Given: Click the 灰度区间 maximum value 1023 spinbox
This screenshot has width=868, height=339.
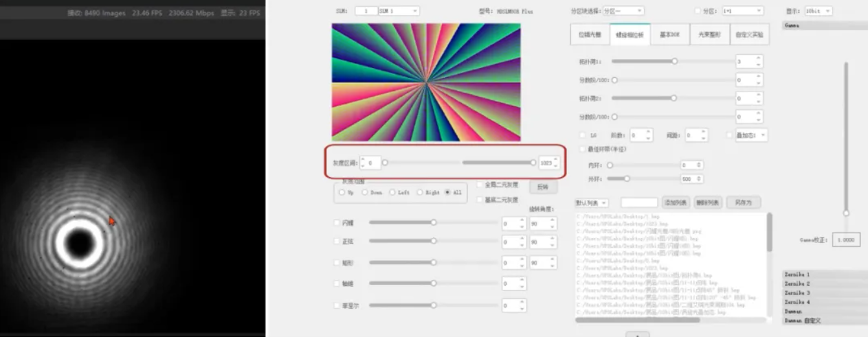Looking at the screenshot, I should click(x=546, y=163).
